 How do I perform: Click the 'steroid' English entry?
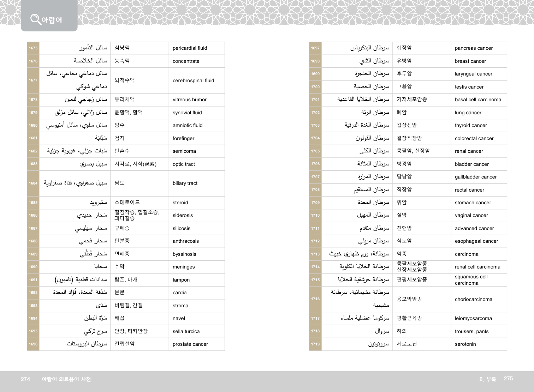(180, 203)
